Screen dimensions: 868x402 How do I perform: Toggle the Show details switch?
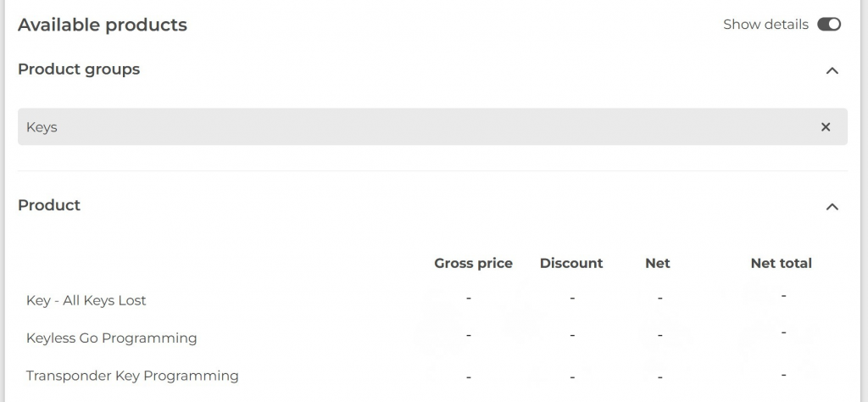pos(828,25)
